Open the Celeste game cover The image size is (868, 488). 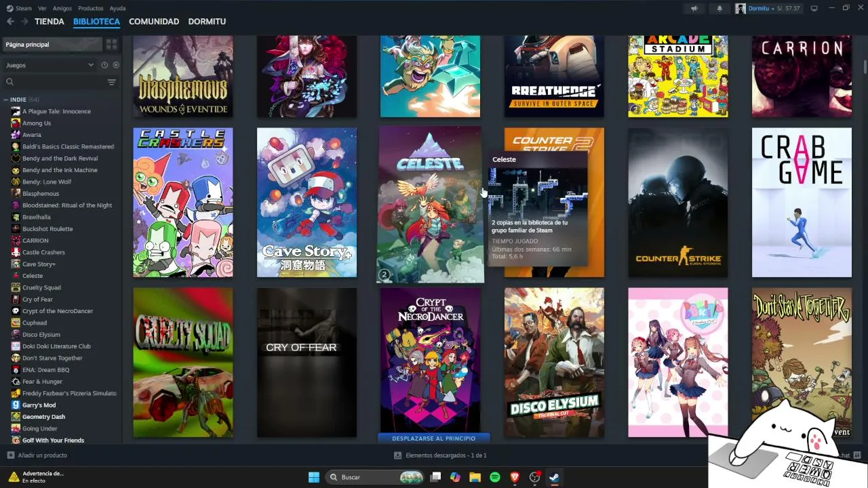[x=431, y=204]
